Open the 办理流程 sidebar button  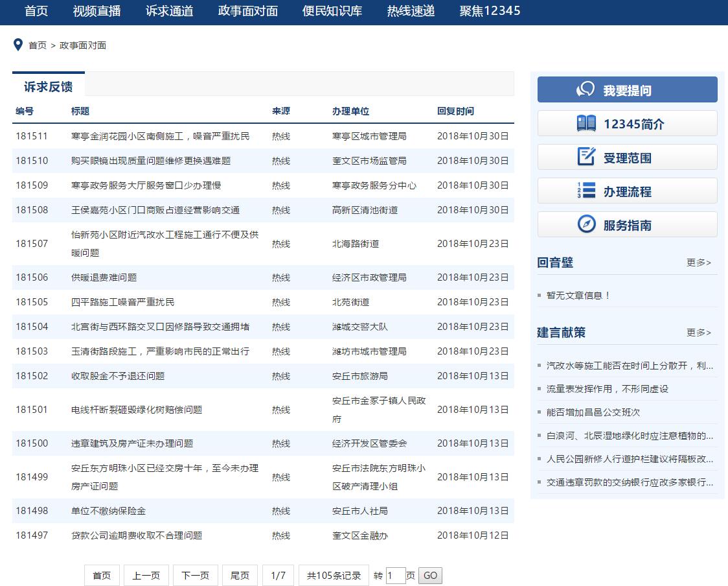coord(627,191)
